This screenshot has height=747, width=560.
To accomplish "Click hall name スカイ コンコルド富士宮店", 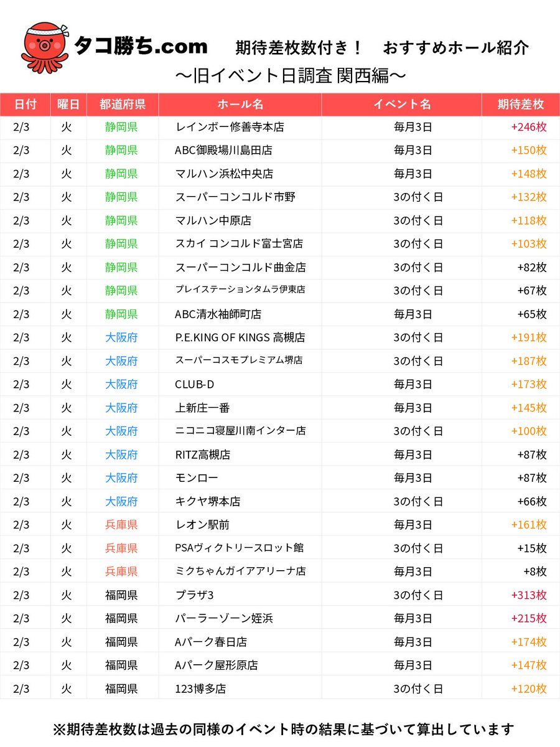I will 239,244.
